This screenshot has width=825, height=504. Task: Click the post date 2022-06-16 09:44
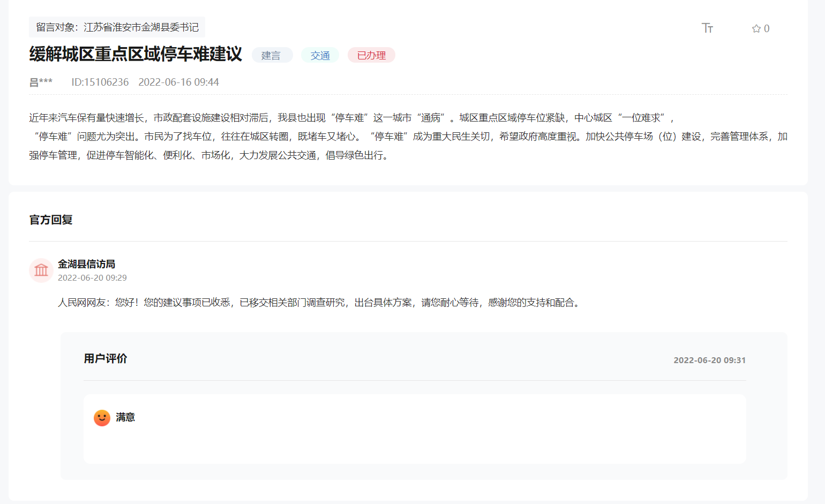coord(178,82)
